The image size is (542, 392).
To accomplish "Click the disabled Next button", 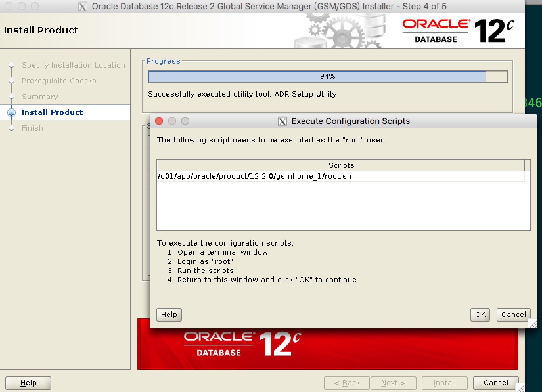I will click(x=393, y=383).
